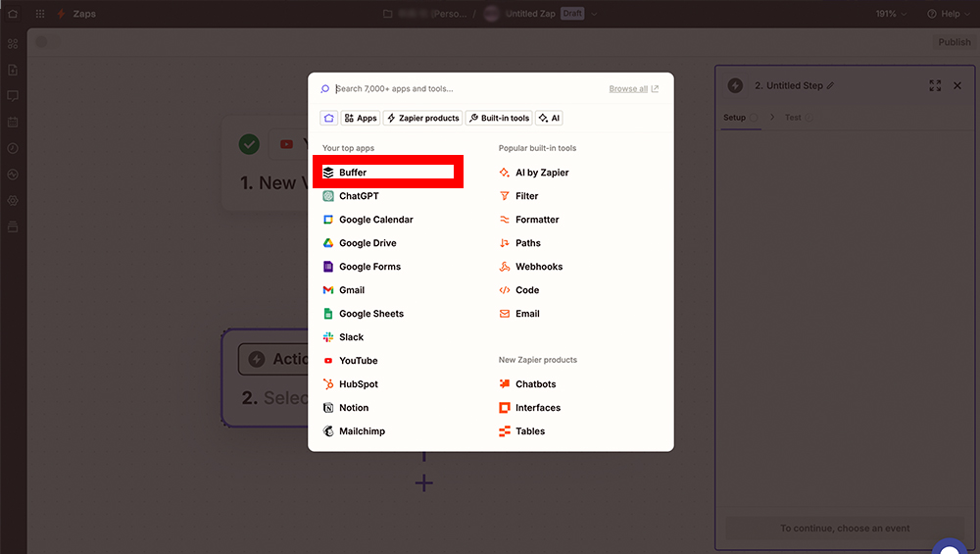The height and width of the screenshot is (554, 980).
Task: Select the Google Sheets app icon
Action: pos(328,313)
